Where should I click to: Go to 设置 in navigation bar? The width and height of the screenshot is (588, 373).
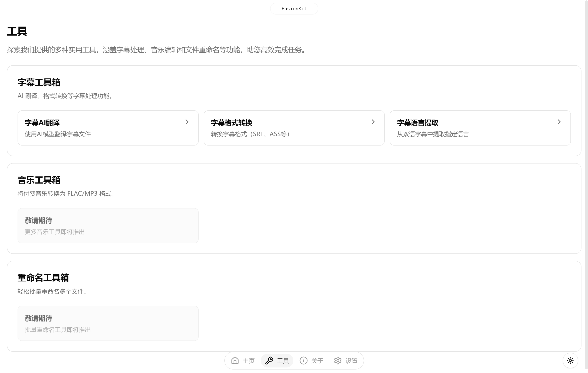(x=351, y=361)
